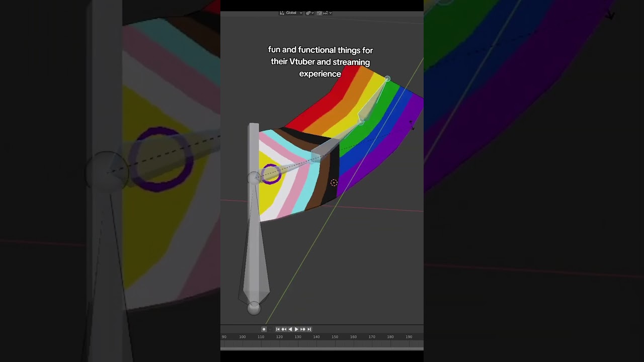
Task: Jump to the start frame
Action: (x=278, y=329)
